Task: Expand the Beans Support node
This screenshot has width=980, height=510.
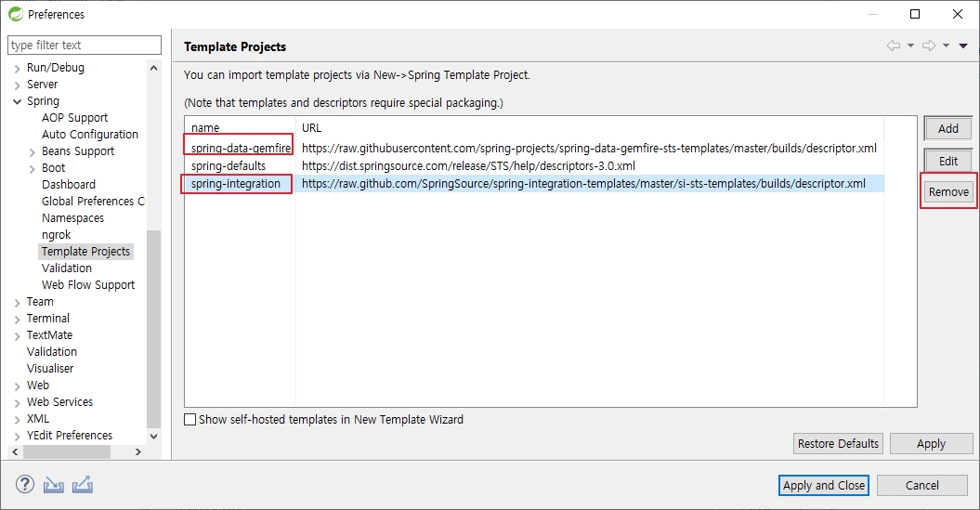Action: [32, 151]
